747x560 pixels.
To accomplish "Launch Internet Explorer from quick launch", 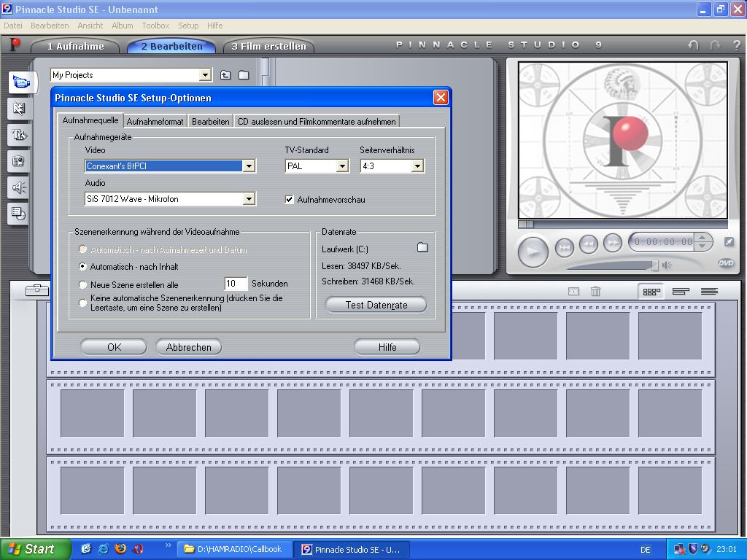I will click(103, 548).
